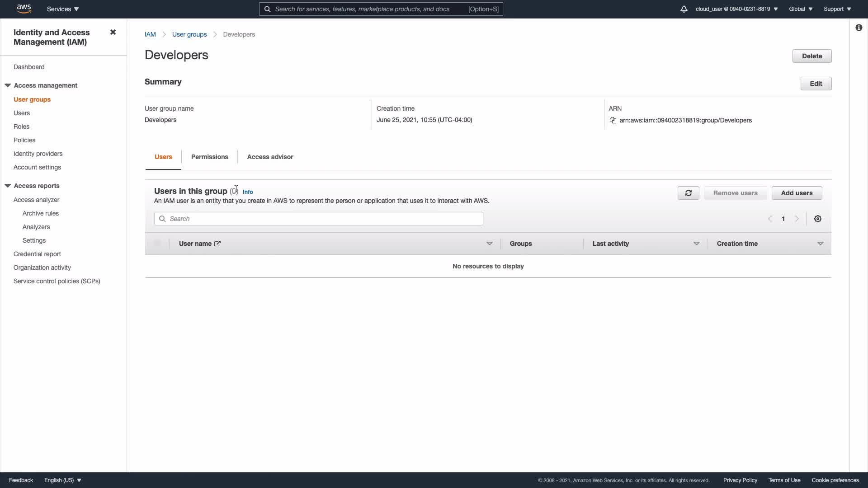The width and height of the screenshot is (868, 488).
Task: Open User groups breadcrumb link
Action: [x=189, y=34]
